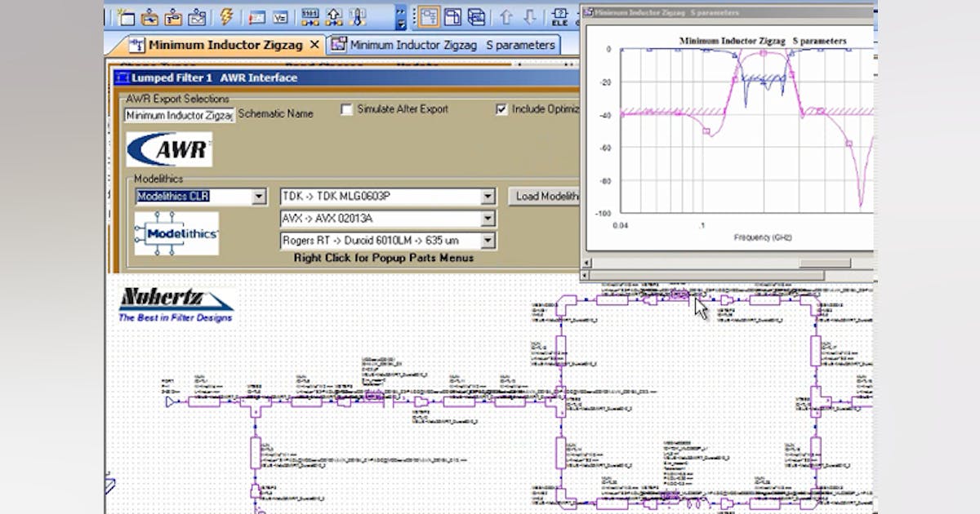Click the tune tool thermometer icon
This screenshot has height=514, width=980.
coord(359,15)
